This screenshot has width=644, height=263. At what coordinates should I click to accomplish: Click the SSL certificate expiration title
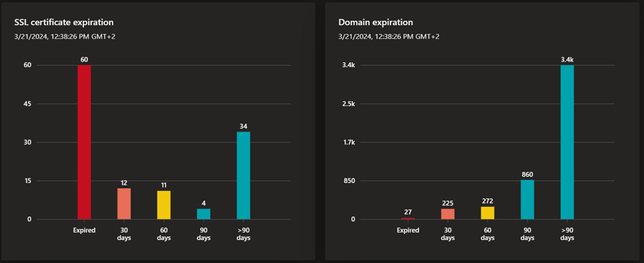63,22
